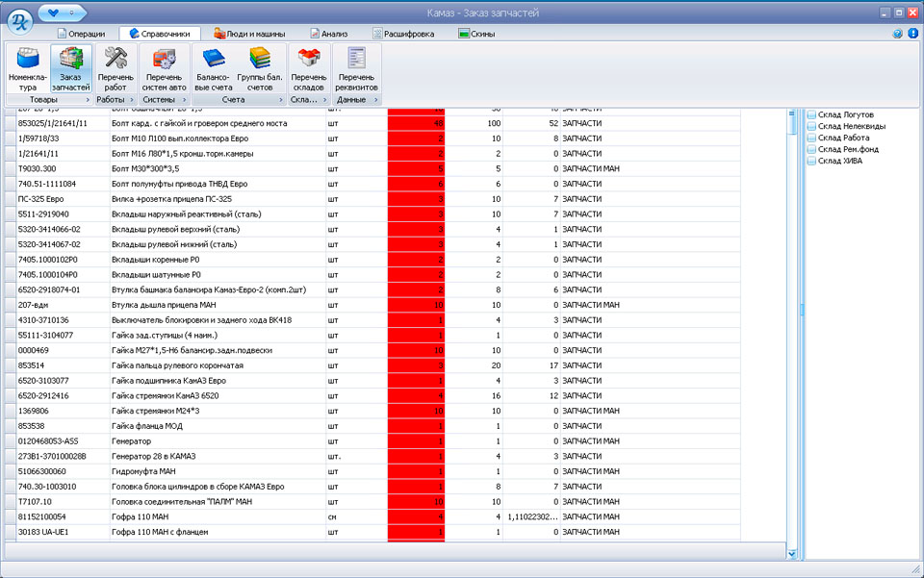Select code cell '0120468053-ASS'
This screenshot has height=578, width=924.
point(64,440)
